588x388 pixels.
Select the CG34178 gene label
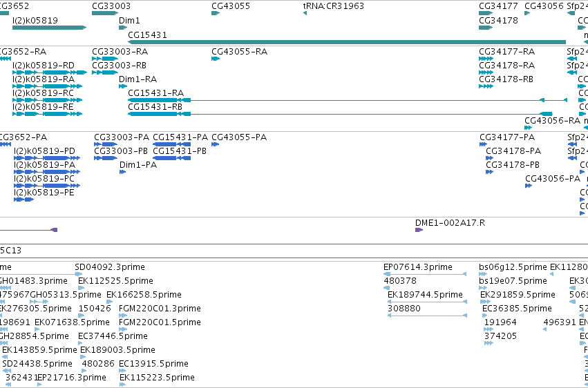(498, 20)
